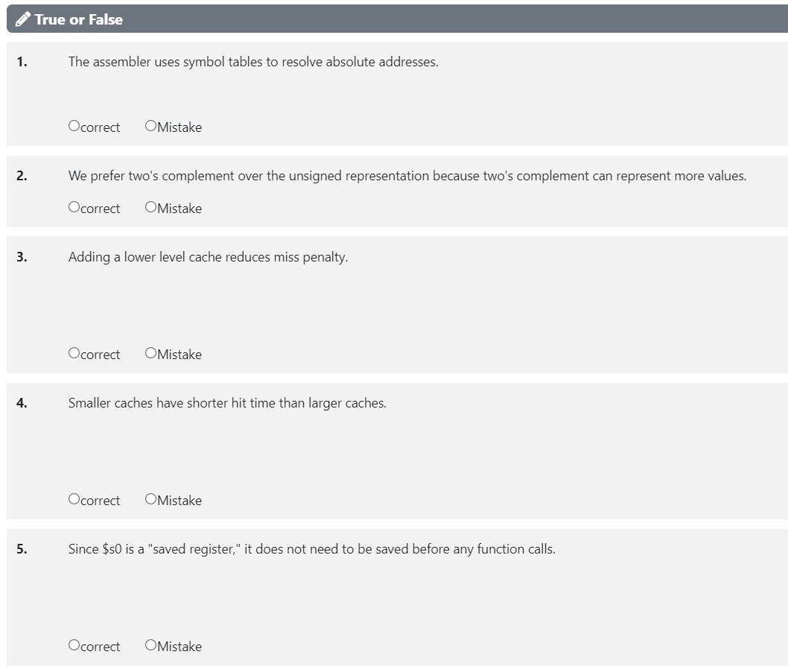Screen dimensions: 788x672
Task: Click the number label for question 5
Action: 22,548
